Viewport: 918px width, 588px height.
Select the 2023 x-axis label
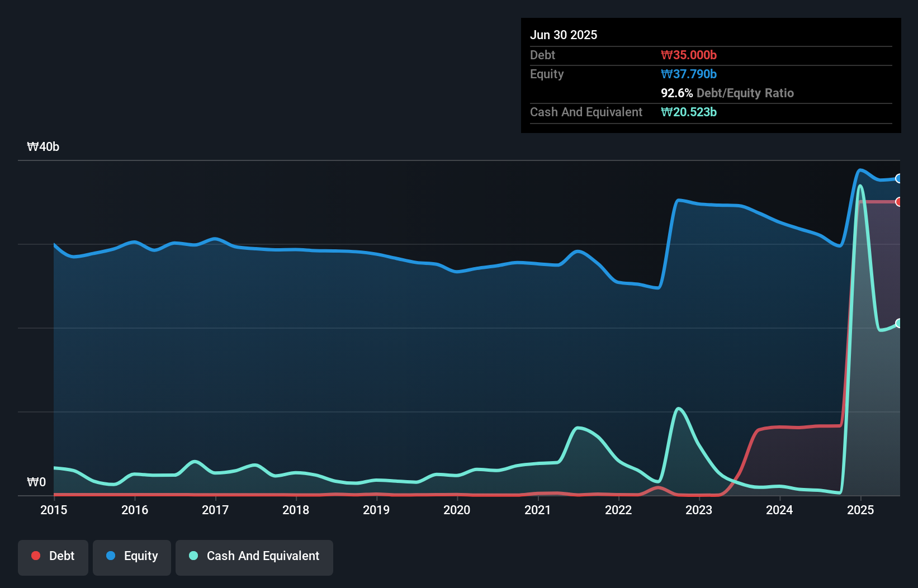coord(699,510)
